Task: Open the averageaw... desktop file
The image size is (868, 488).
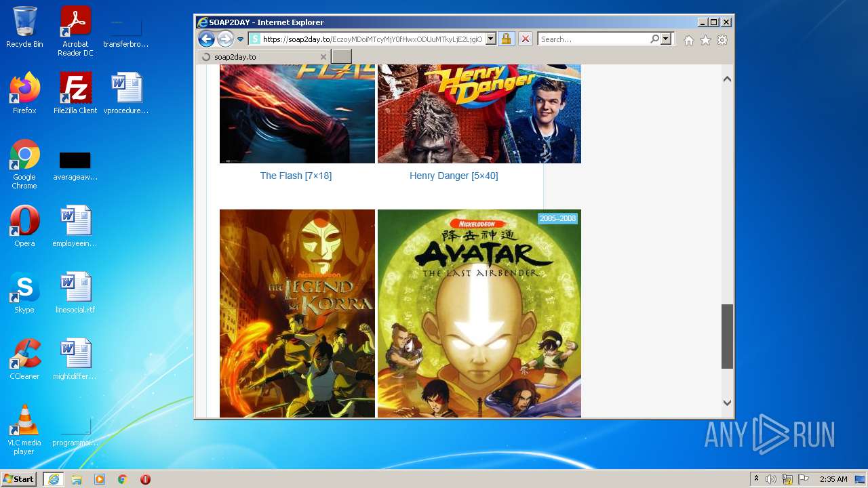Action: [75, 166]
